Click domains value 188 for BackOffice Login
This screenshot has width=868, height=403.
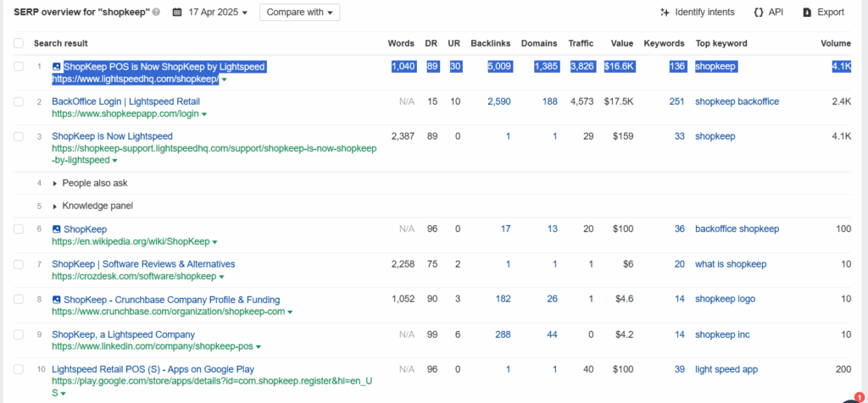pyautogui.click(x=549, y=102)
